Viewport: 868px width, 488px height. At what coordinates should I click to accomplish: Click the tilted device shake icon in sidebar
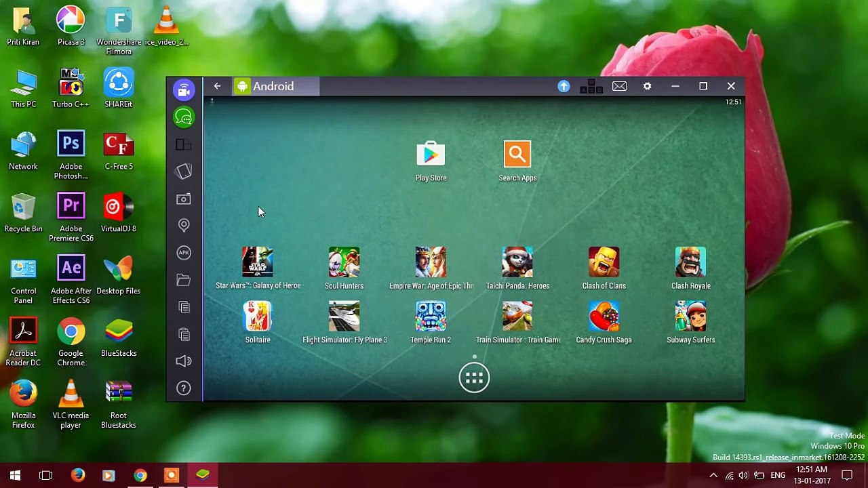184,171
